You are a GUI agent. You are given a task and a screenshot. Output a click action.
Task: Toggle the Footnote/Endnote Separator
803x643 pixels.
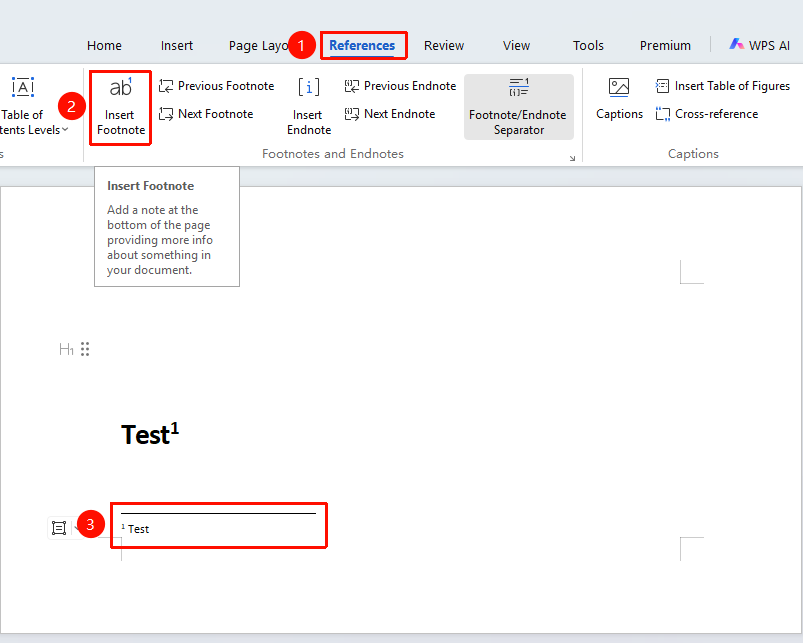[519, 107]
